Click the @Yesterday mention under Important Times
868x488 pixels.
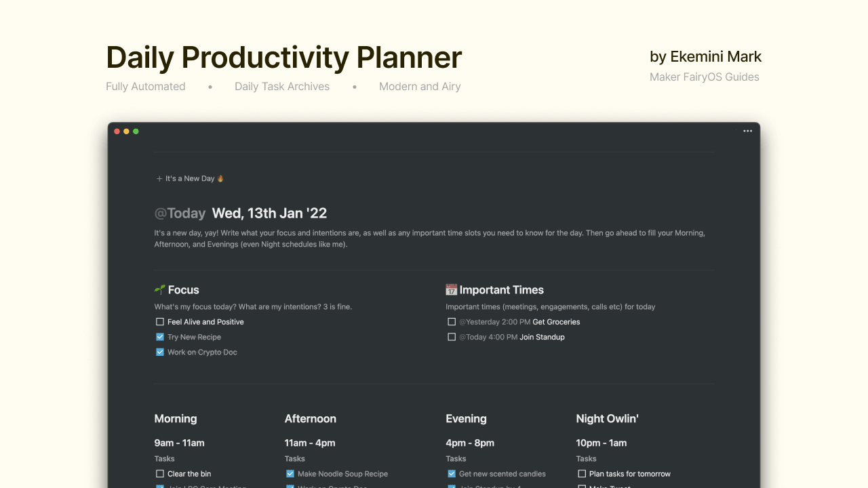(479, 321)
